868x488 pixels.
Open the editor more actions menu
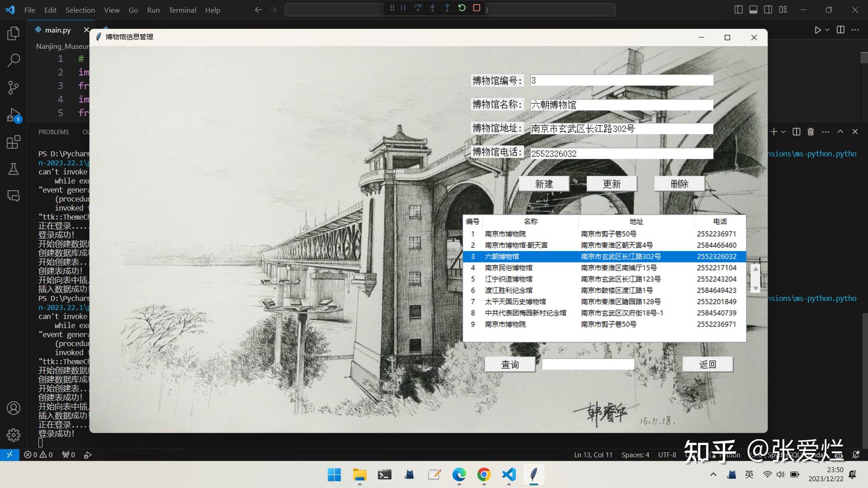coord(855,30)
